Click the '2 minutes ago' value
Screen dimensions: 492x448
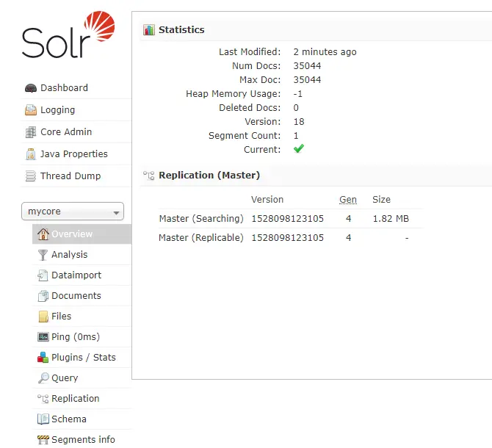tap(325, 52)
